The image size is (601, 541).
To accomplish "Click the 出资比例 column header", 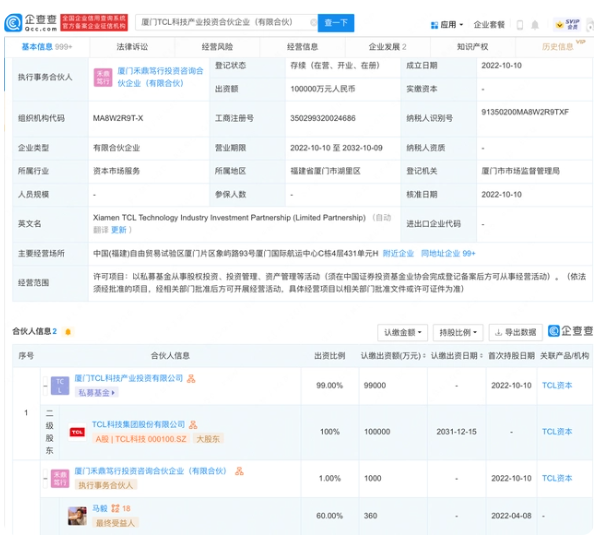I will pyautogui.click(x=330, y=356).
